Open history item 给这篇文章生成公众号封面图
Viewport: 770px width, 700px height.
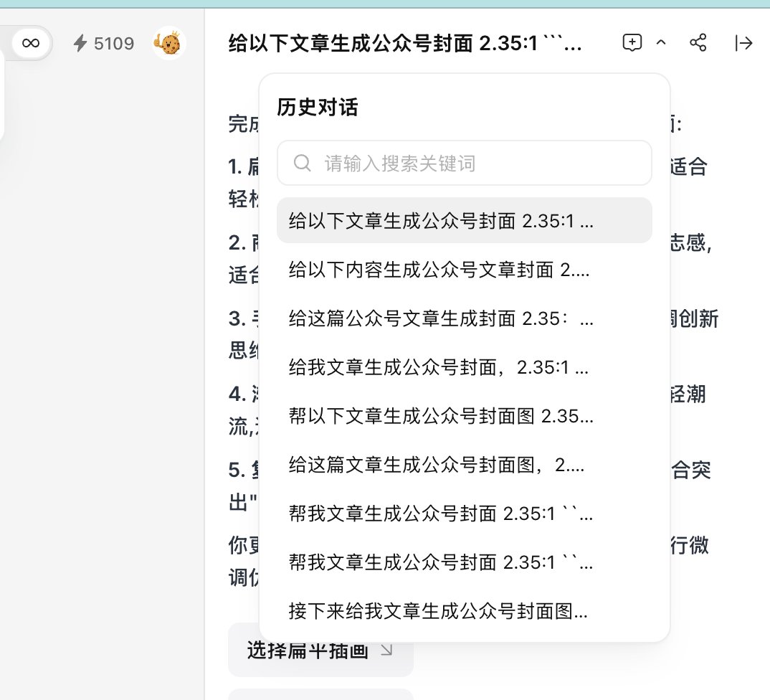coord(464,464)
